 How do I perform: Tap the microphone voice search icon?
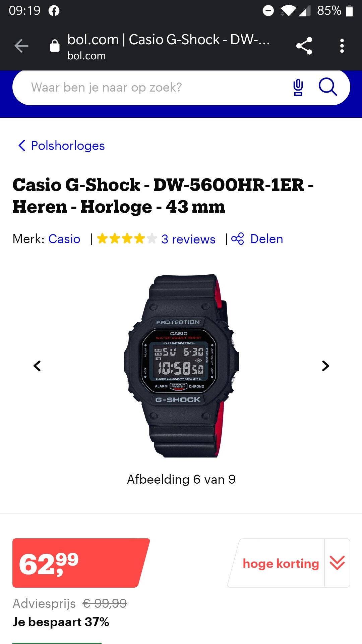[x=298, y=88]
